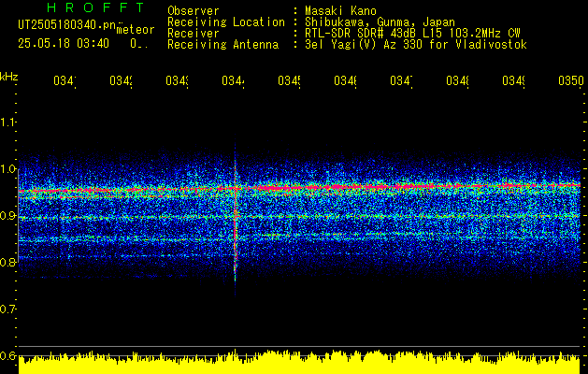Click the 0348 time marker
The image size is (588, 374).
[x=458, y=80]
